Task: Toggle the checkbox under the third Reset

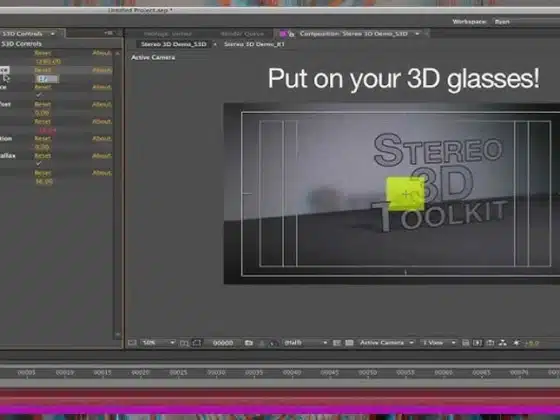Action: coord(39,95)
